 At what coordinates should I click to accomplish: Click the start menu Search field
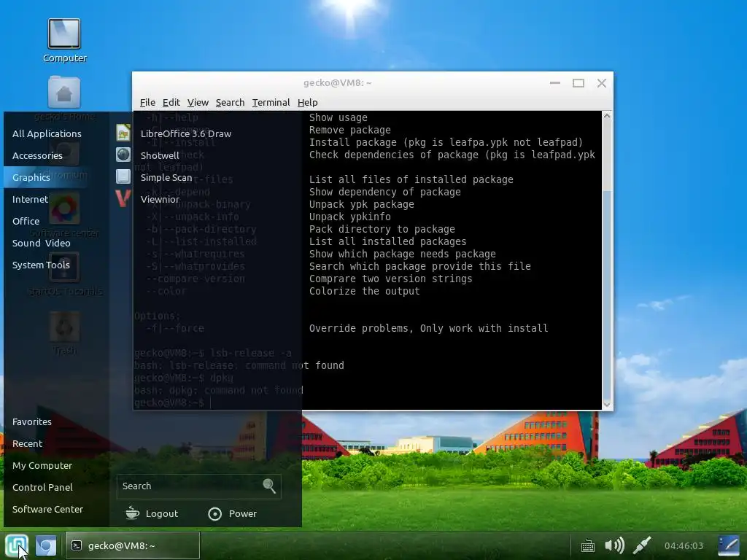coord(198,486)
